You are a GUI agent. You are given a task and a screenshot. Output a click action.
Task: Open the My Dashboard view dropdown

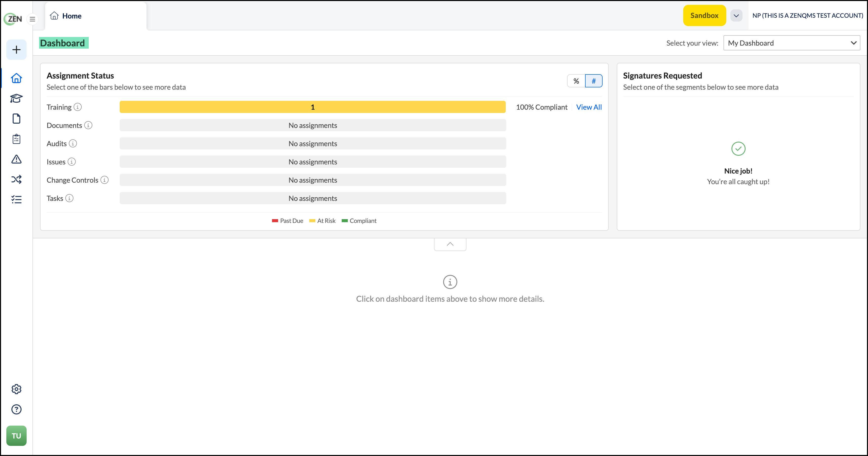click(x=791, y=43)
